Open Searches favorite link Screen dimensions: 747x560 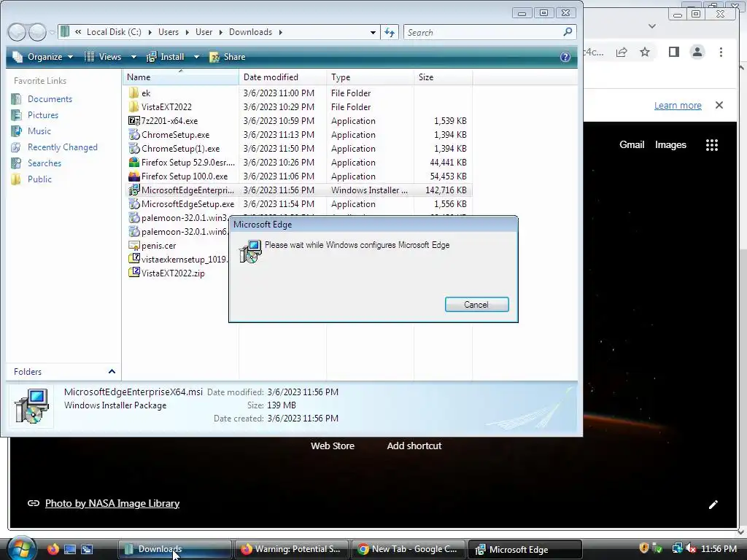(44, 163)
